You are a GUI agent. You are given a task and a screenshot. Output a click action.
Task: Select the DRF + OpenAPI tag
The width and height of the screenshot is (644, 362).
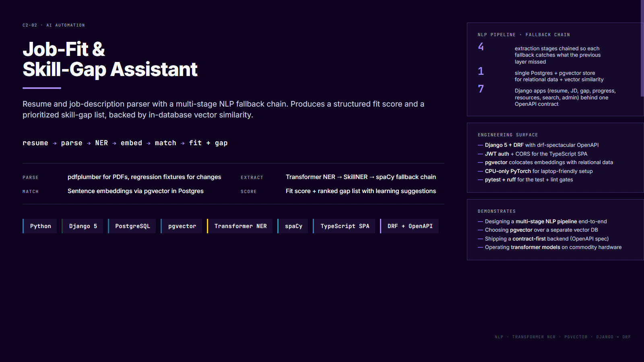click(x=409, y=226)
